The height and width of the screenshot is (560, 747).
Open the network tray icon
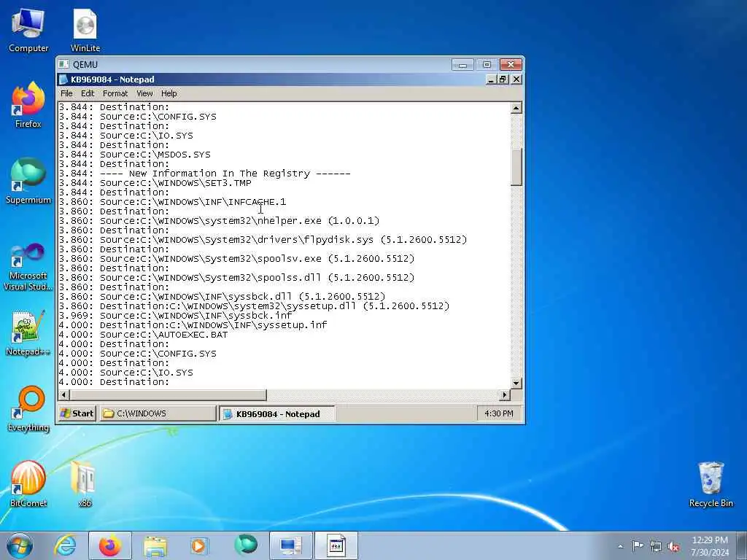[656, 546]
